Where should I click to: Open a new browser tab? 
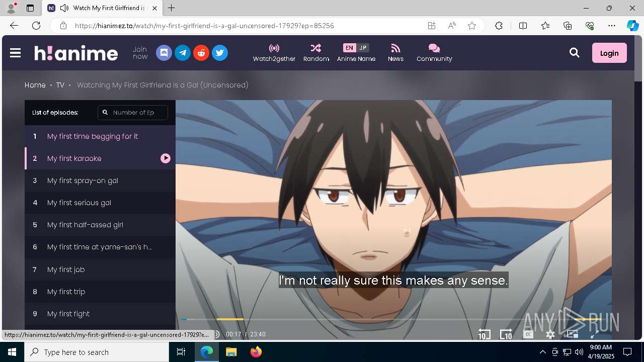click(x=172, y=8)
